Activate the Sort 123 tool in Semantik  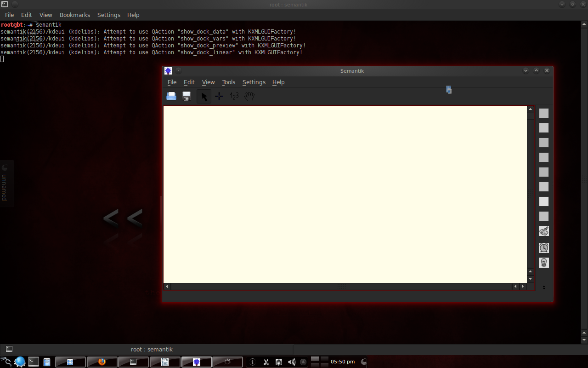tap(234, 96)
